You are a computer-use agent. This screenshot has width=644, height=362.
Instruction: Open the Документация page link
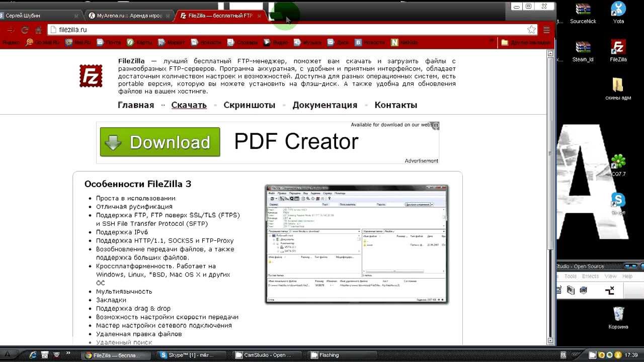(325, 105)
